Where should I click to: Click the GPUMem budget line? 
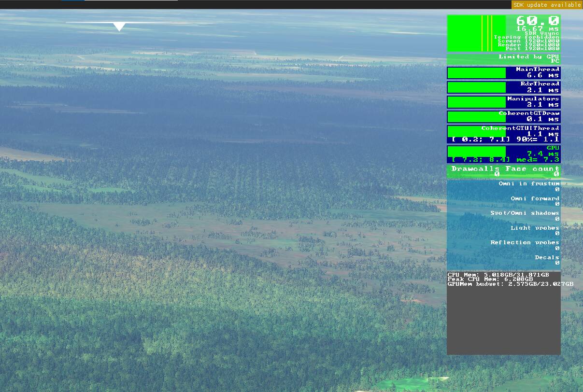click(510, 284)
